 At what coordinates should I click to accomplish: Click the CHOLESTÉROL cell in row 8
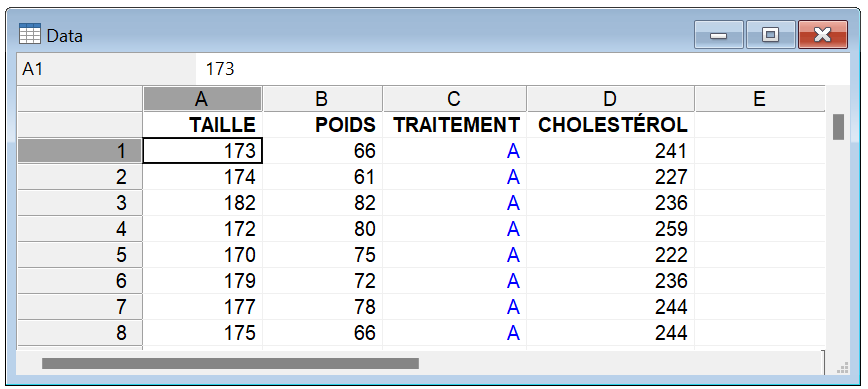click(x=611, y=333)
